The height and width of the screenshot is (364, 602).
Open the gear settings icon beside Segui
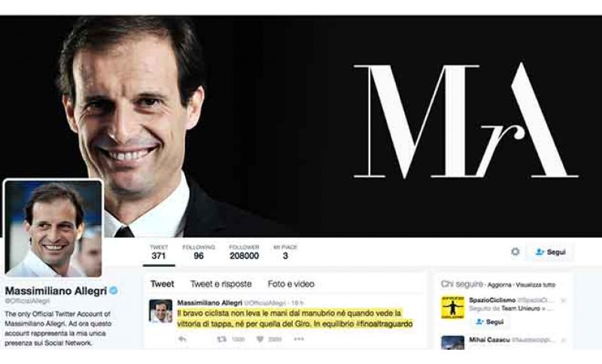(x=515, y=252)
